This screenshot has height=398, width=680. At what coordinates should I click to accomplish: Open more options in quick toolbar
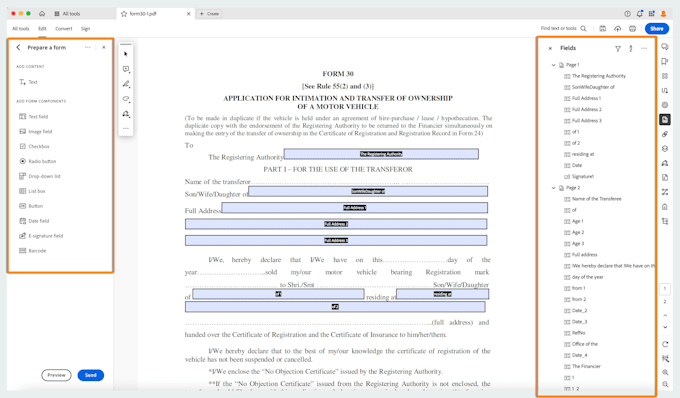[x=126, y=128]
